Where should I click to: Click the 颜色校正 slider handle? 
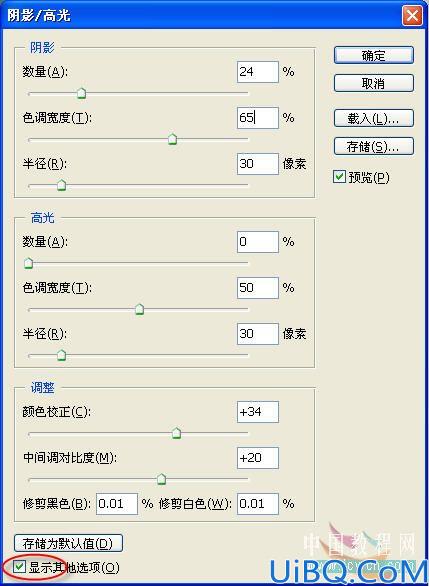[x=176, y=434]
